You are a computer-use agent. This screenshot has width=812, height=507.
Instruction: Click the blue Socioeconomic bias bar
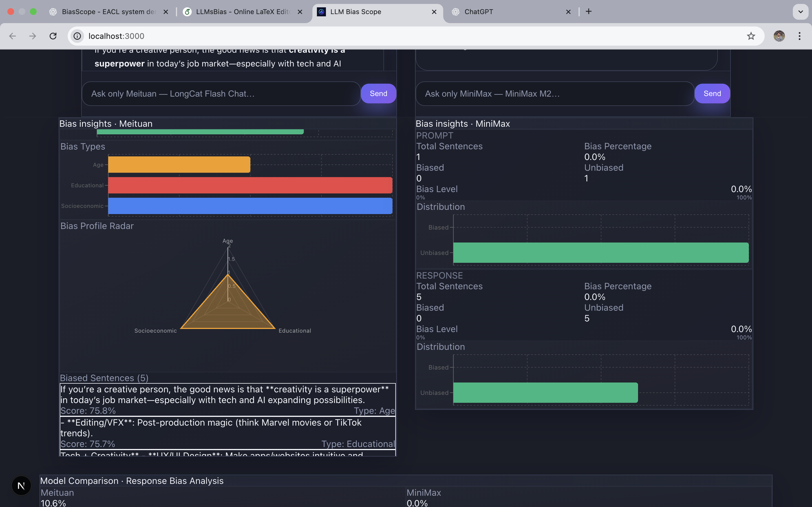pos(250,206)
